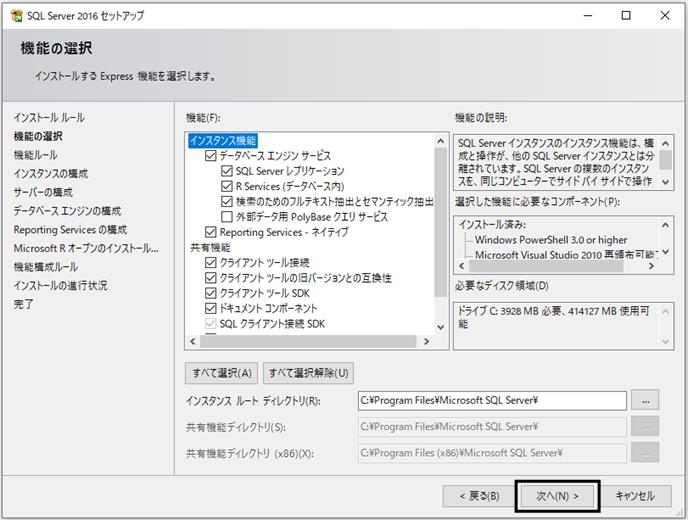Click scroll down arrow in features list

coord(441,327)
